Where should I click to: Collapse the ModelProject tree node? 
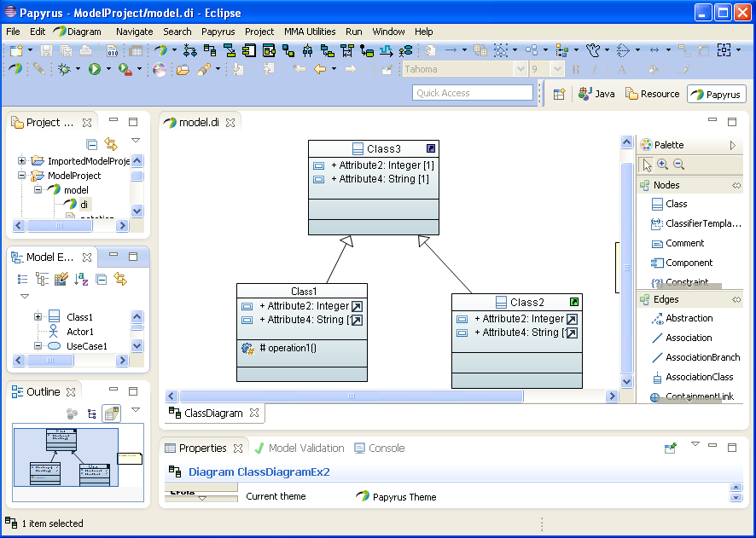[21, 176]
